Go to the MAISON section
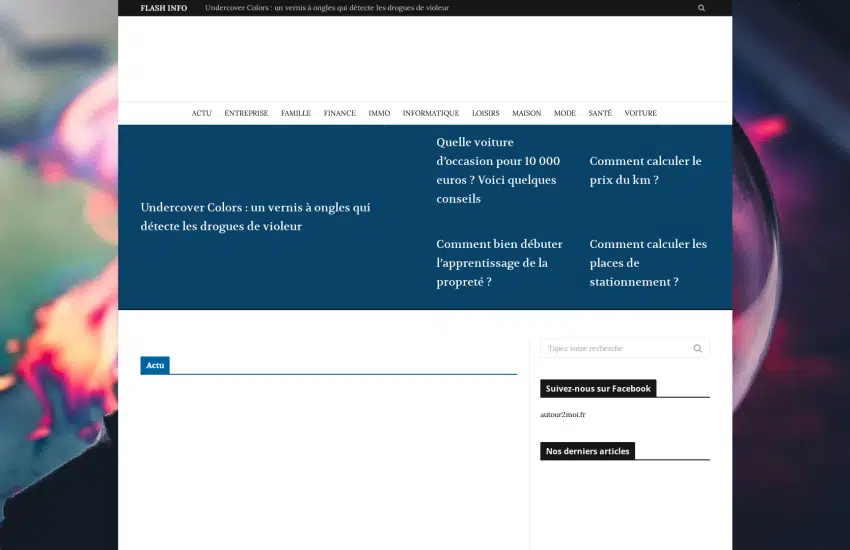The height and width of the screenshot is (550, 850). [x=526, y=114]
